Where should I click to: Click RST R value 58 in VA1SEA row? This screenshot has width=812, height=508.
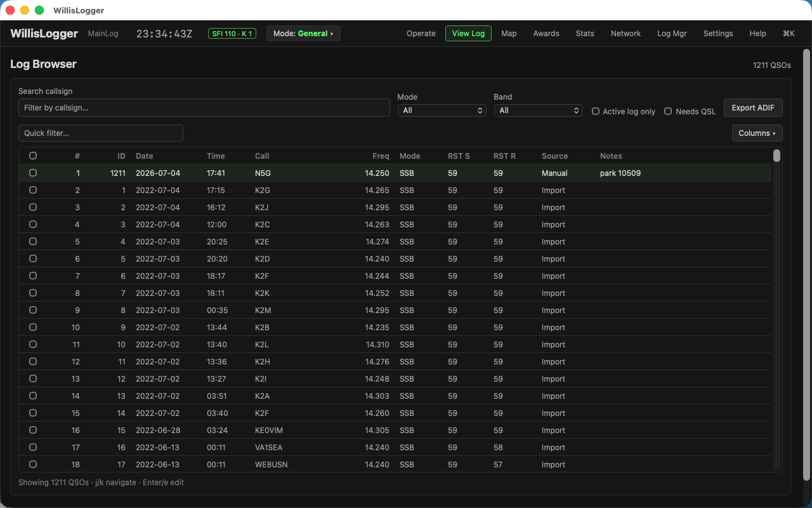coord(498,447)
